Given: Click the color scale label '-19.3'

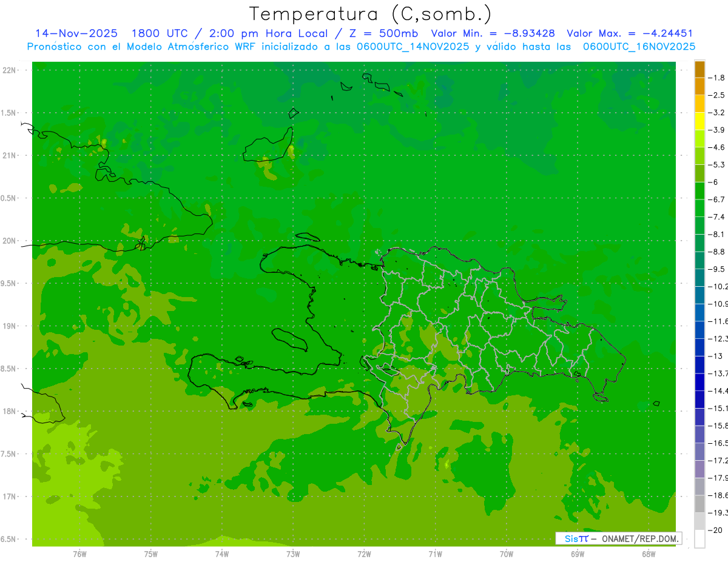Looking at the screenshot, I should coord(719,513).
